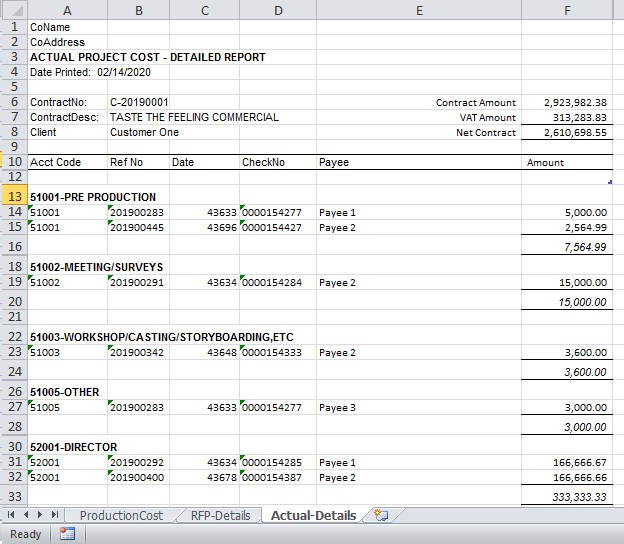624x544 pixels.
Task: Open the RFP-Details sheet tab
Action: point(218,515)
